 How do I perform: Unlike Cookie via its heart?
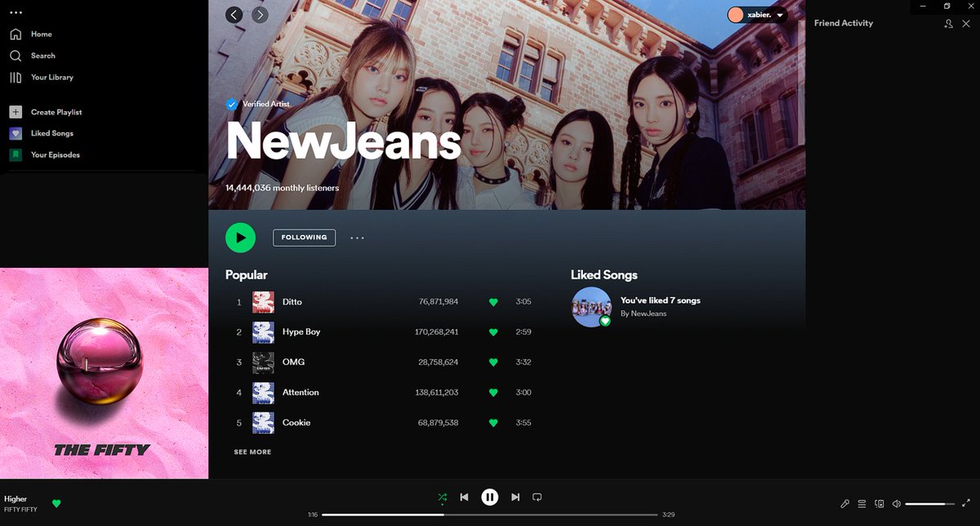tap(493, 423)
